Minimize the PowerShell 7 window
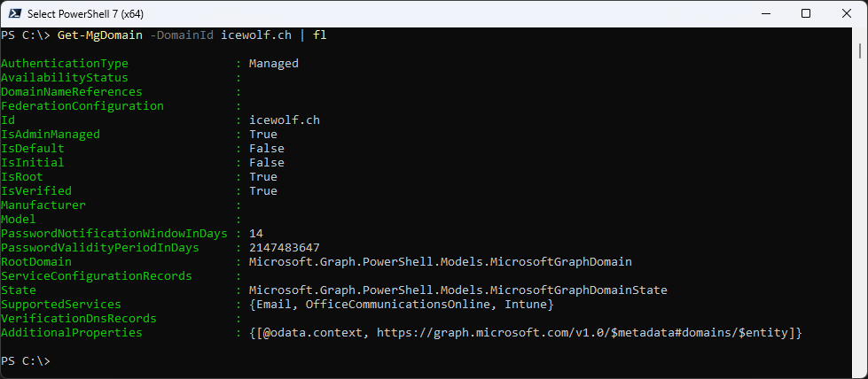This screenshot has width=868, height=379. coord(765,13)
